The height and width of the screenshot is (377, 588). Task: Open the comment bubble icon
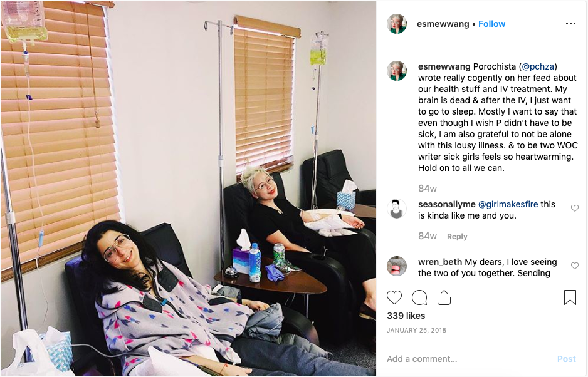click(x=419, y=297)
